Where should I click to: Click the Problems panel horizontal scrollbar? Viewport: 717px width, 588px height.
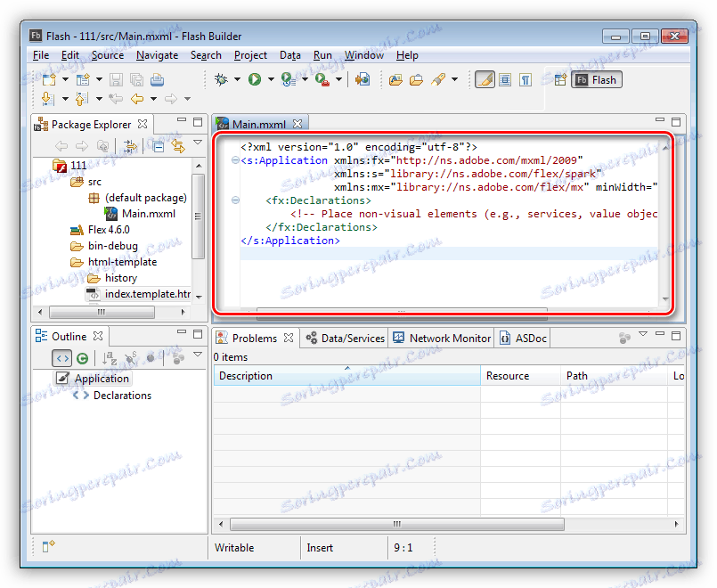397,524
